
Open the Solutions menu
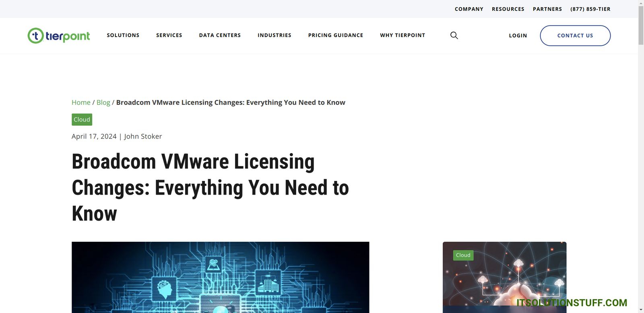[x=123, y=35]
